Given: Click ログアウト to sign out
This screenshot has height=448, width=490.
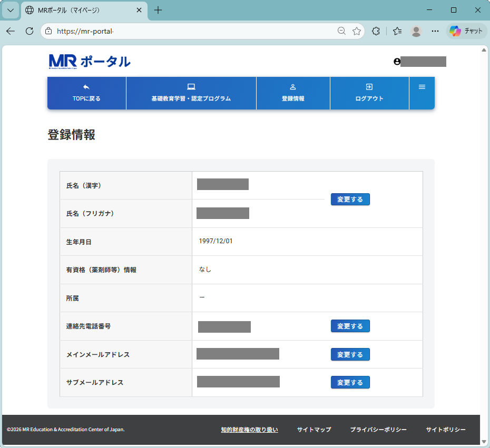Looking at the screenshot, I should tap(369, 93).
